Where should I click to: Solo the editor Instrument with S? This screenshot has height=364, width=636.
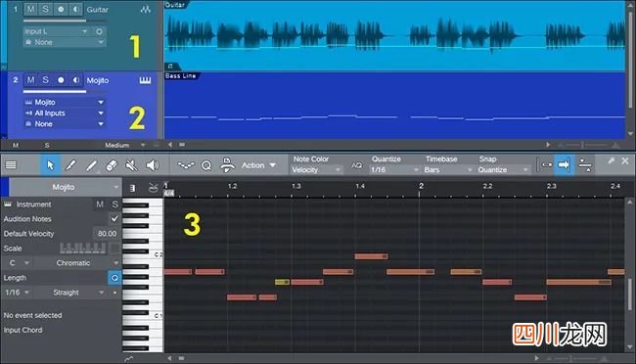tap(114, 205)
